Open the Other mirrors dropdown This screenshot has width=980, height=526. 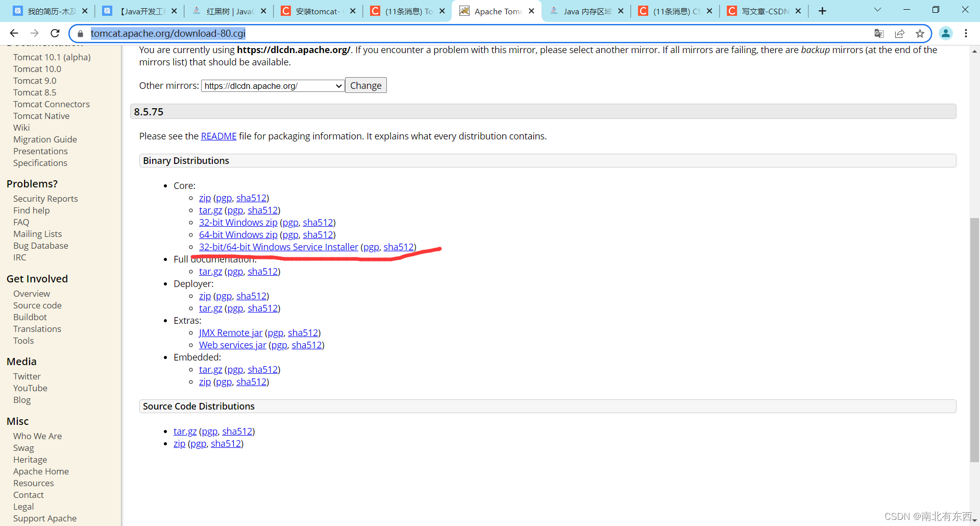click(273, 86)
